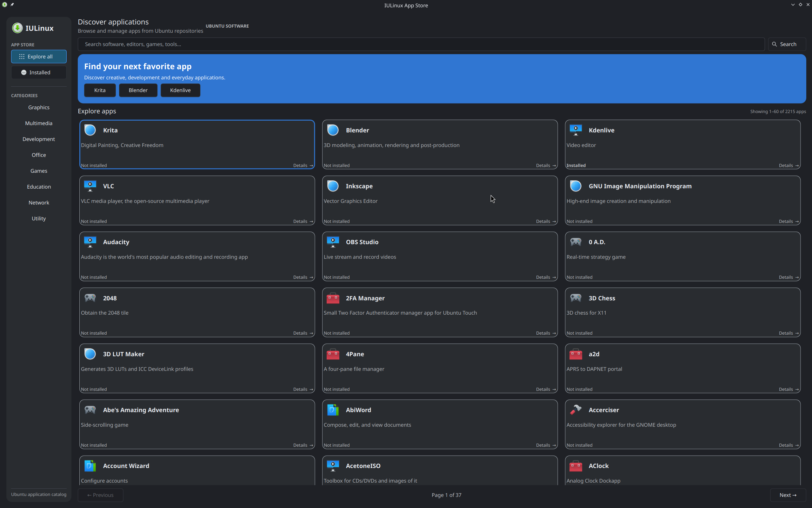Click the 3D Chess gamepad icon
Image resolution: width=812 pixels, height=508 pixels.
(576, 298)
